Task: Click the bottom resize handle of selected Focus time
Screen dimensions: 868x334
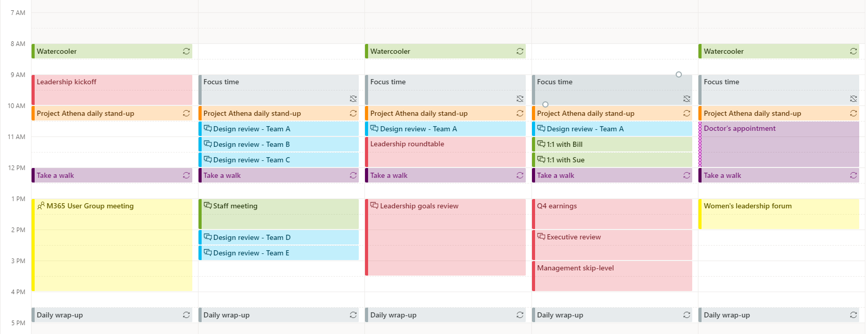Action: click(545, 104)
